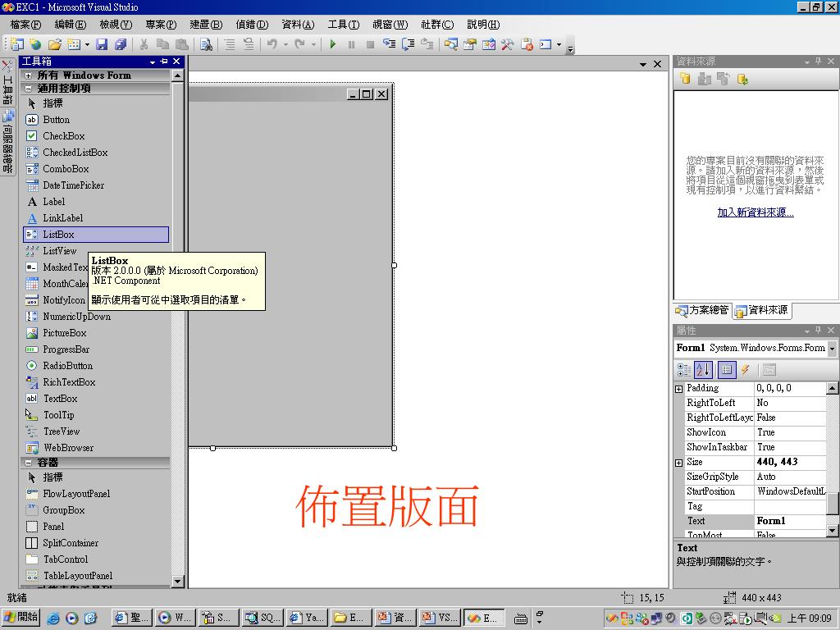Click the Undo arrow icon

(x=272, y=44)
